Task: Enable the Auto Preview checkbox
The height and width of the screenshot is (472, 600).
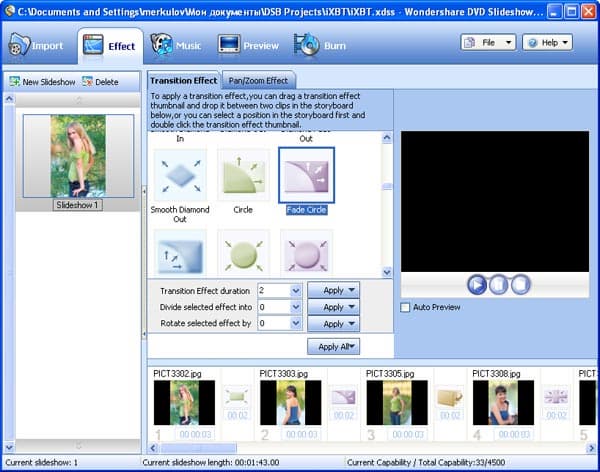Action: (405, 307)
